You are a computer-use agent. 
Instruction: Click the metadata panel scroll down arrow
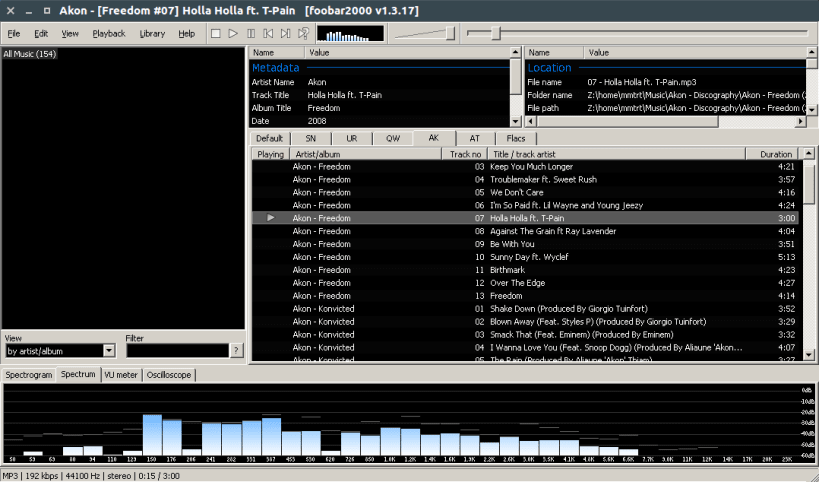[516, 121]
